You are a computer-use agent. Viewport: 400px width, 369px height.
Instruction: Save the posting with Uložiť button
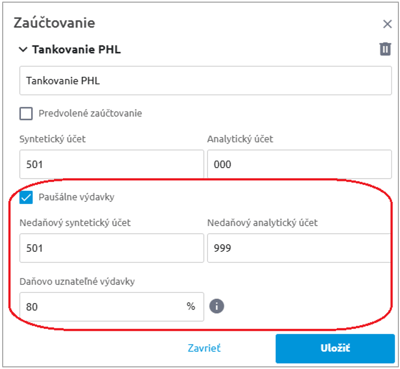(x=335, y=348)
